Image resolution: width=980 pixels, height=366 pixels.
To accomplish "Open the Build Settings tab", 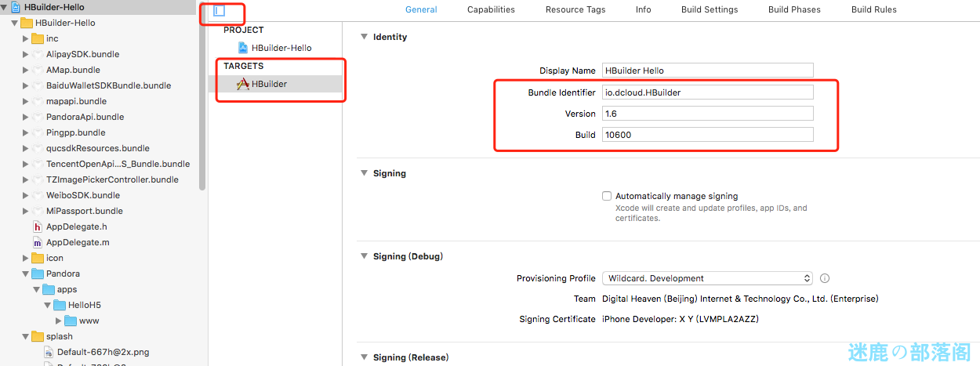I will [x=710, y=9].
